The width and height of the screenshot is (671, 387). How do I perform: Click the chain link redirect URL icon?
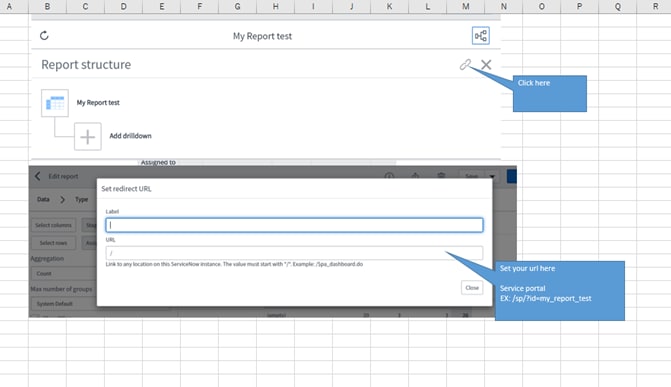tap(465, 65)
